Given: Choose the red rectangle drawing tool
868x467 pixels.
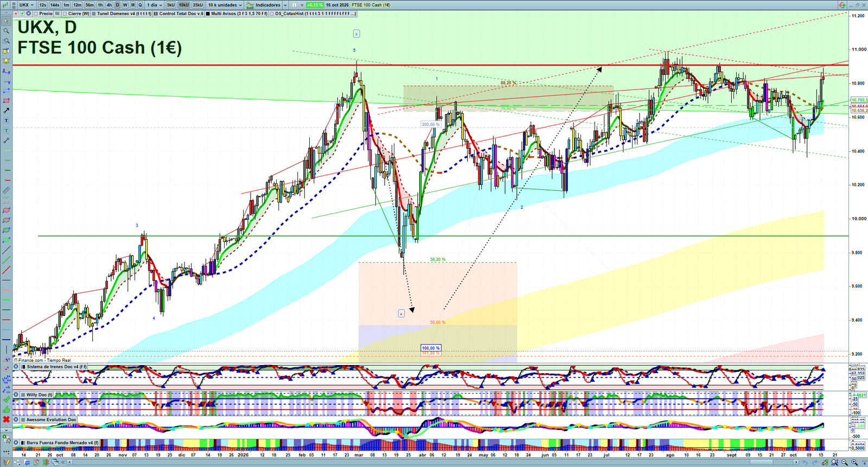Looking at the screenshot, I should 6,101.
